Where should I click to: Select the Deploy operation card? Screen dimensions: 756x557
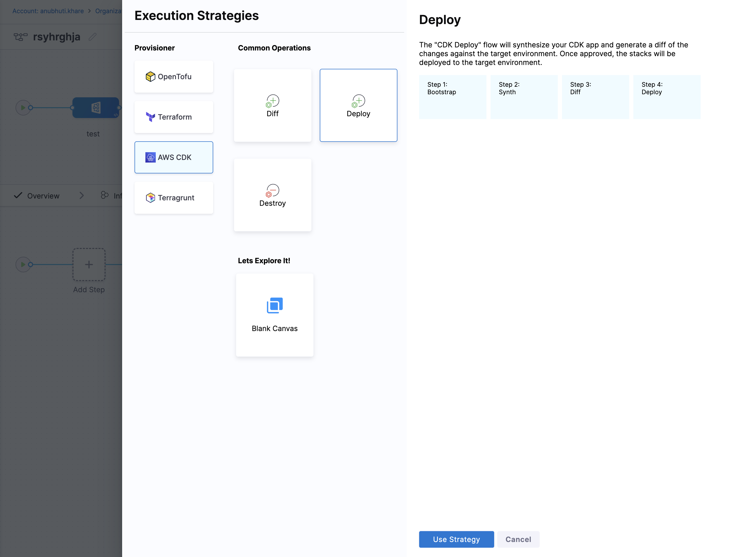[358, 105]
